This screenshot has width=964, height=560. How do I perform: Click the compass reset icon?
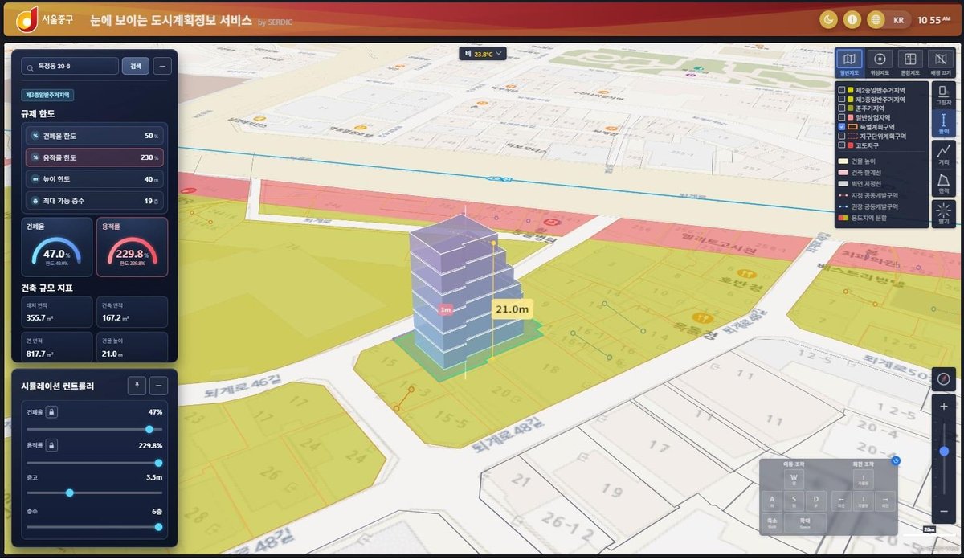[x=944, y=378]
